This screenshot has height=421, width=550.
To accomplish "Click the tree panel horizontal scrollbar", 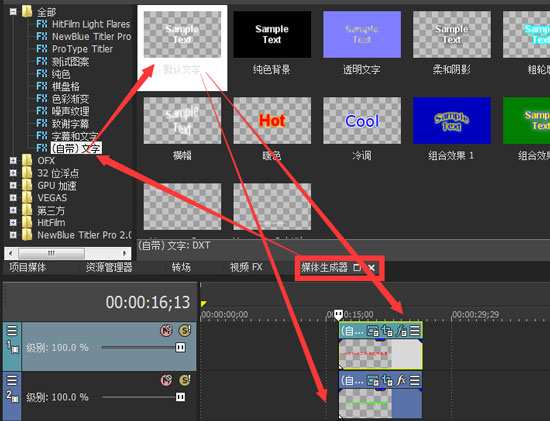I will point(68,253).
